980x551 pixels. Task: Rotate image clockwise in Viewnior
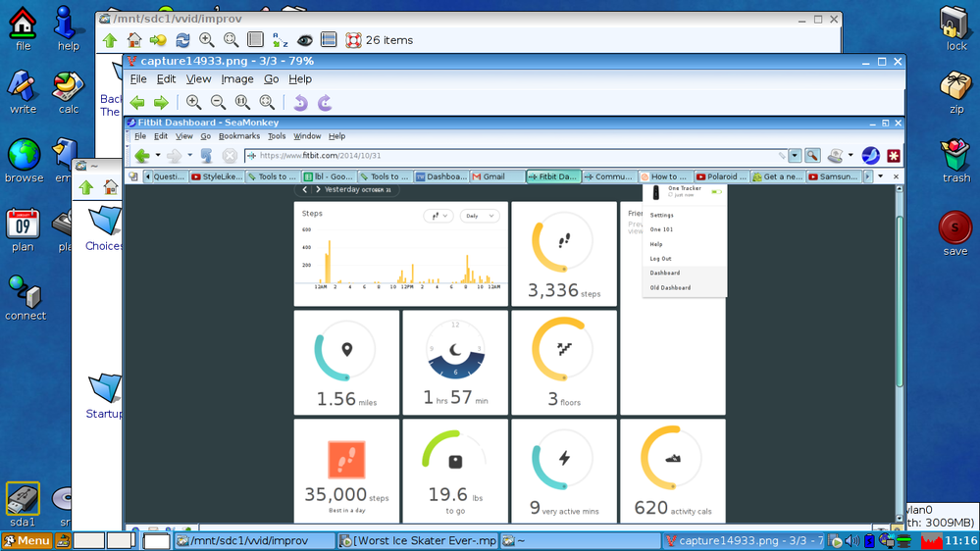325,102
